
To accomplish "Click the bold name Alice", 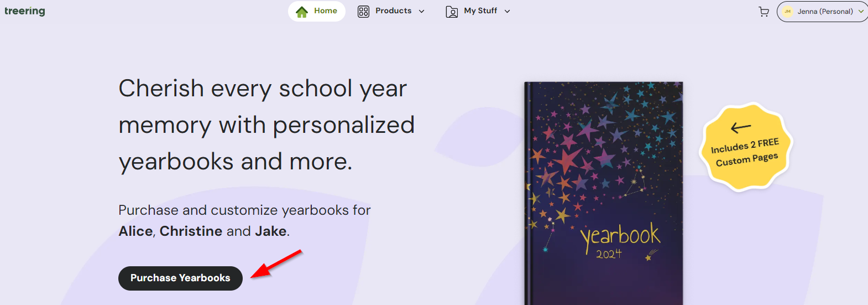I will [135, 231].
